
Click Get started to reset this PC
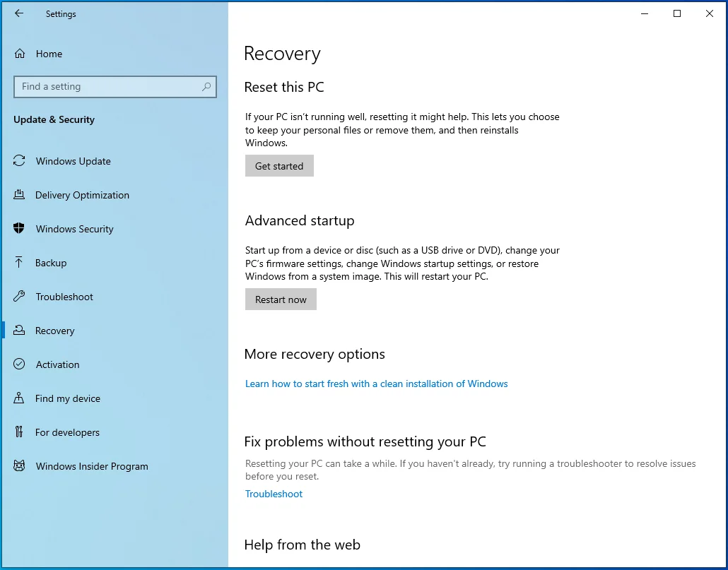[x=279, y=165]
